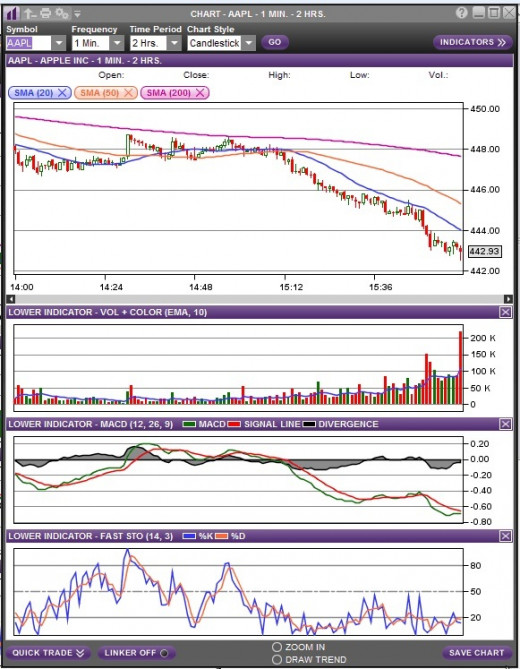The width and height of the screenshot is (520, 669).
Task: Open the help question mark icon
Action: click(x=461, y=13)
